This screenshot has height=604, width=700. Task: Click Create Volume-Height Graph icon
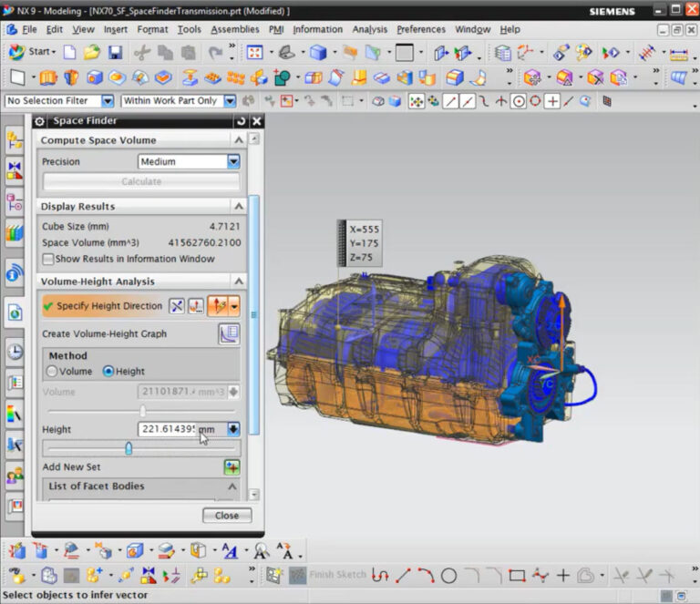tap(229, 333)
